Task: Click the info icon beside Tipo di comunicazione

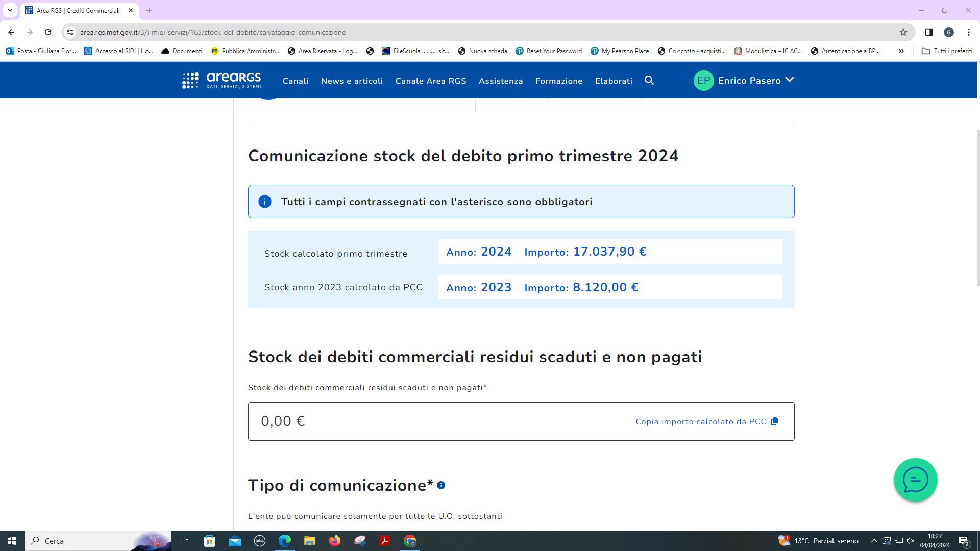Action: click(441, 486)
